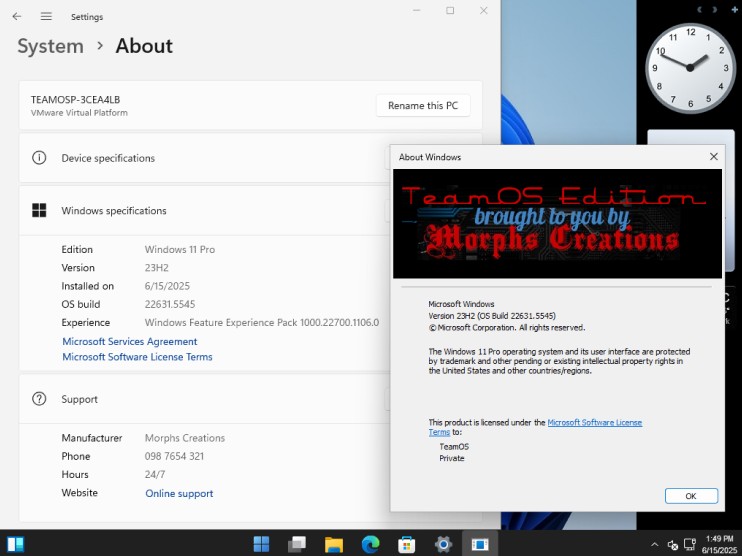Screen dimensions: 742x556
Task: Select the version value 23H2 in Settings
Action: (x=157, y=268)
